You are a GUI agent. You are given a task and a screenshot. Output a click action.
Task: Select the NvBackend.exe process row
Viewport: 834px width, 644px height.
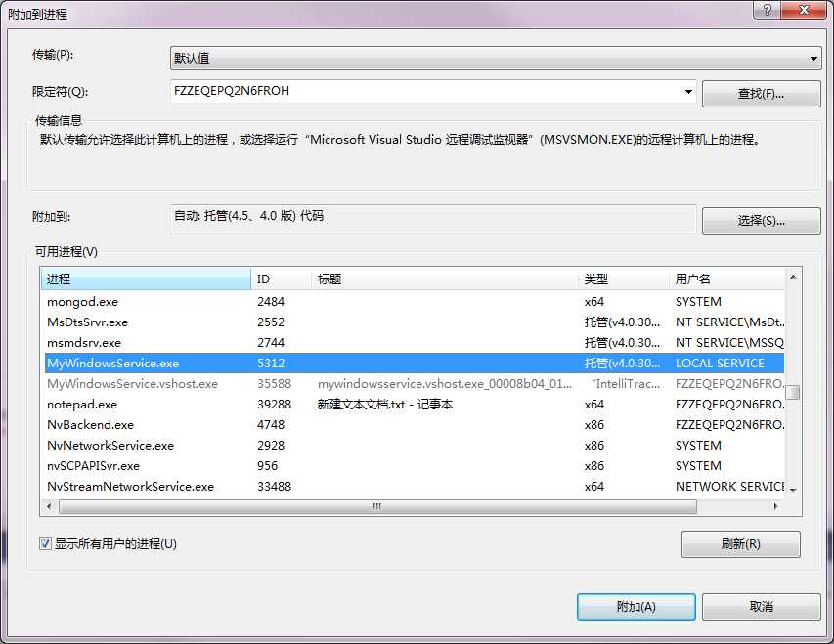tap(415, 425)
